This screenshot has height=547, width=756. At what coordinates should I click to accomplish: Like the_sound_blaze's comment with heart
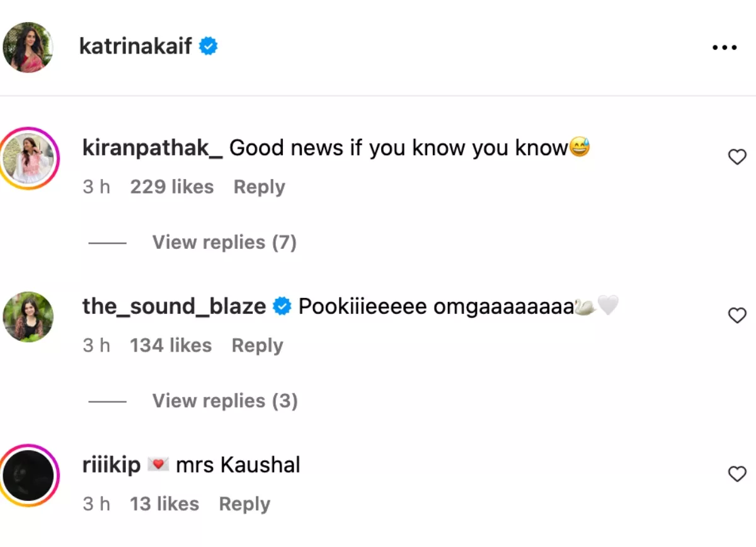click(x=736, y=315)
